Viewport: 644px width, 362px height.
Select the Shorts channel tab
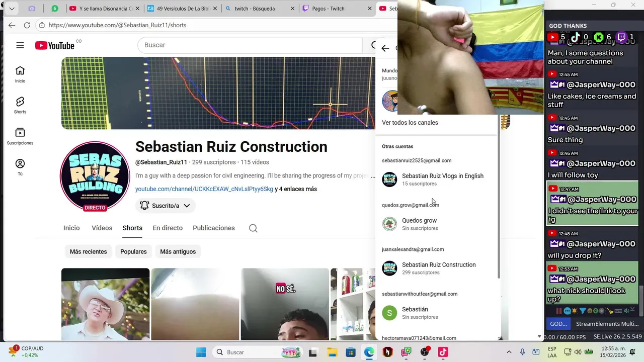[132, 228]
